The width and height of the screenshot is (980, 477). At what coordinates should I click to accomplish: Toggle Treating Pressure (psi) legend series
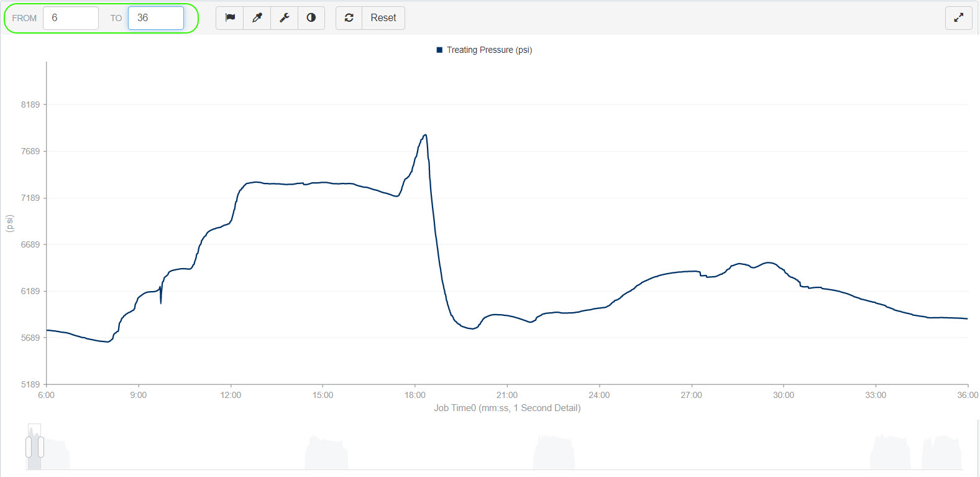[489, 50]
